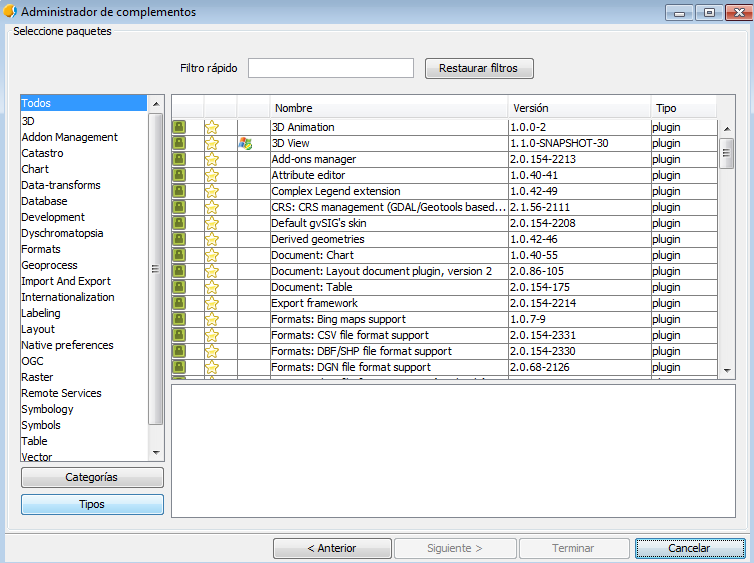The height and width of the screenshot is (563, 754).
Task: Go back with the Anterior button
Action: (332, 548)
